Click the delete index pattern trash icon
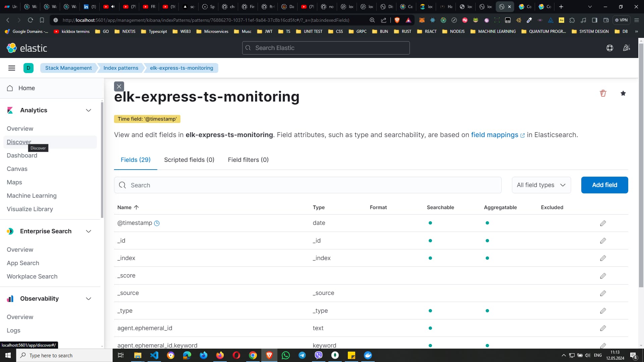The width and height of the screenshot is (644, 362). [x=603, y=93]
